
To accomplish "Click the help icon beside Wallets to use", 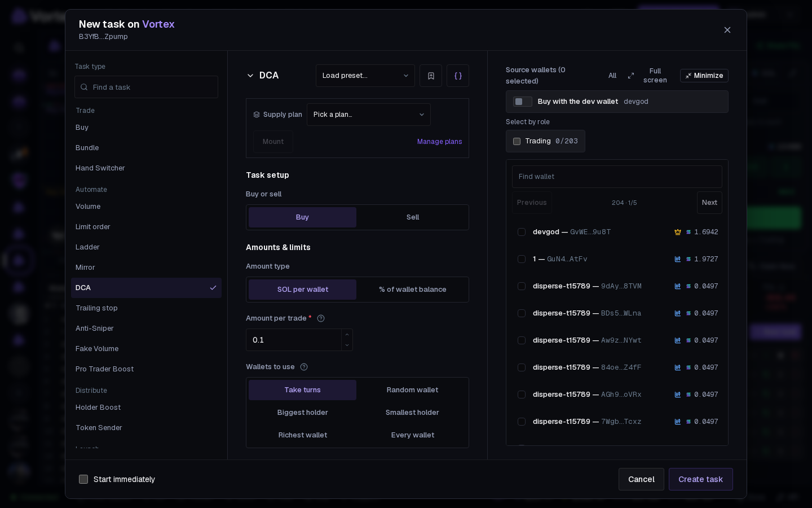I will (304, 367).
